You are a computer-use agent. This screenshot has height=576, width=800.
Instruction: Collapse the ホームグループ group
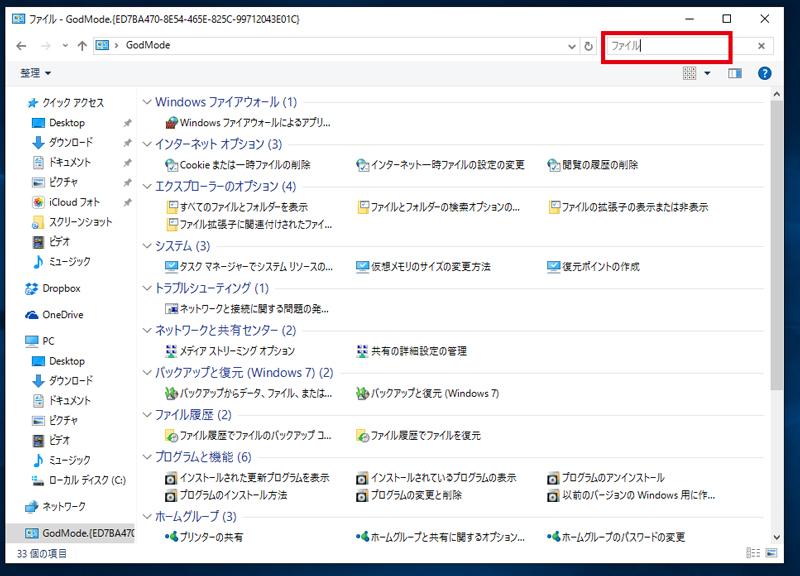147,517
